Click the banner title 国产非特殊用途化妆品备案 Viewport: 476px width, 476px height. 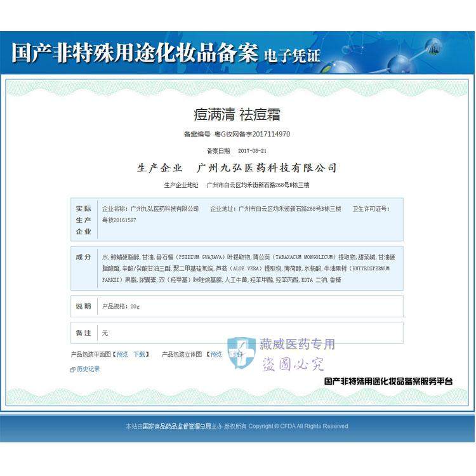point(135,53)
